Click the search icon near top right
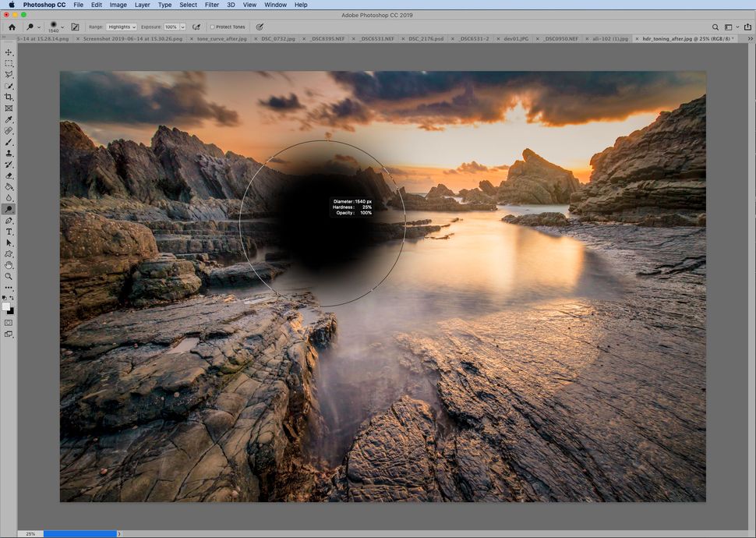 tap(715, 27)
